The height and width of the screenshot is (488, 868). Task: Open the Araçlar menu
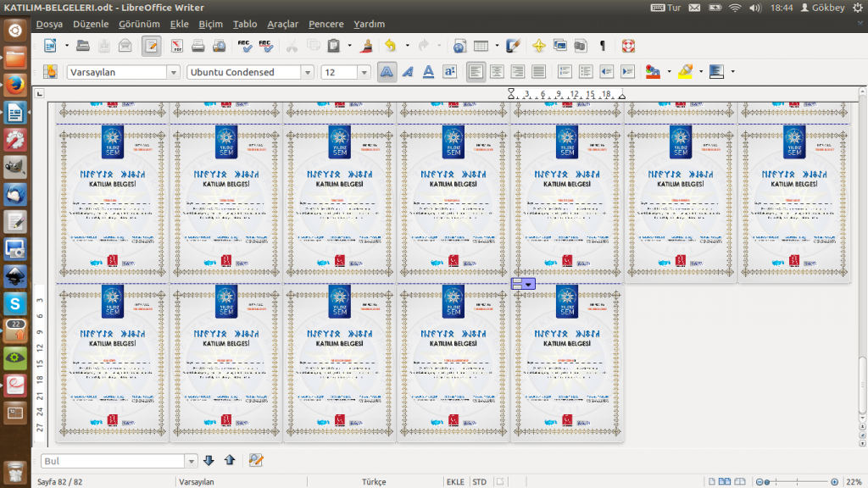point(282,24)
